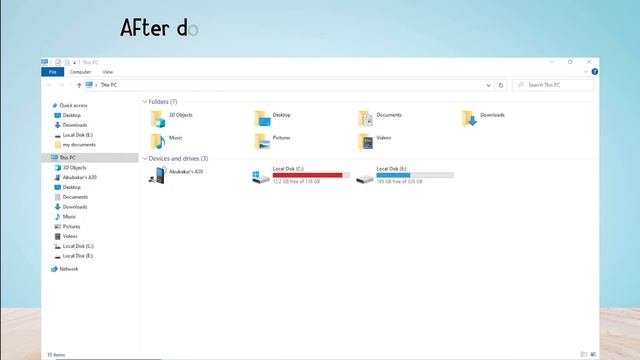Click the New folder quick access toolbar icon
640x360 pixels.
click(x=67, y=62)
